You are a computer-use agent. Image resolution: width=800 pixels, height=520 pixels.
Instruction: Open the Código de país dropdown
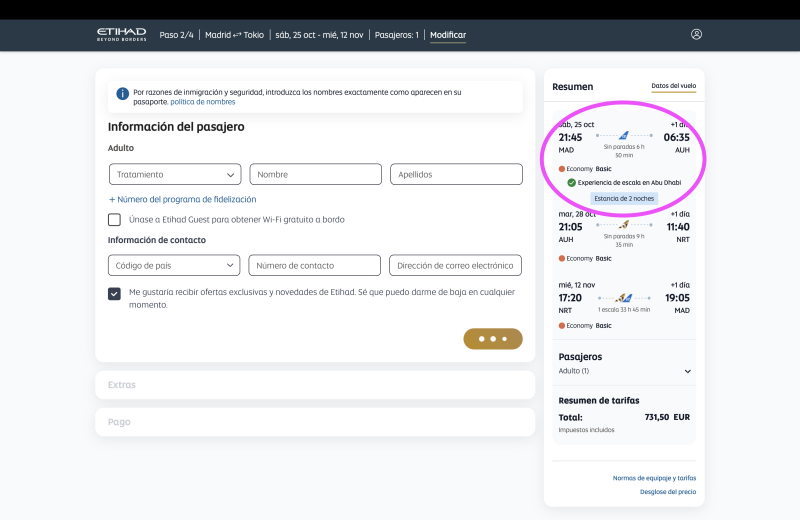175,265
